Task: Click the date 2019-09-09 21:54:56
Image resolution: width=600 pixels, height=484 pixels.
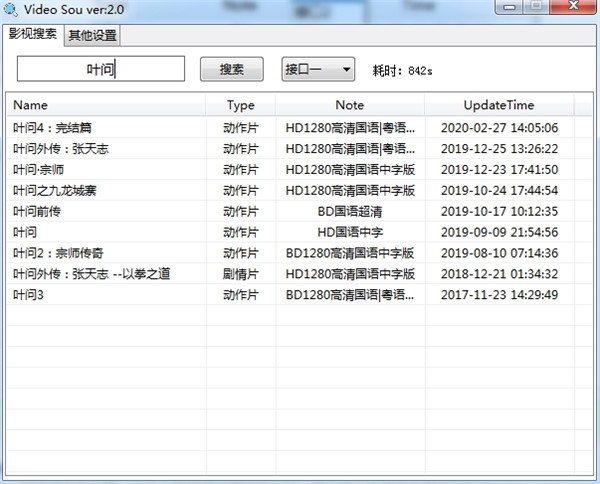Action: click(499, 232)
